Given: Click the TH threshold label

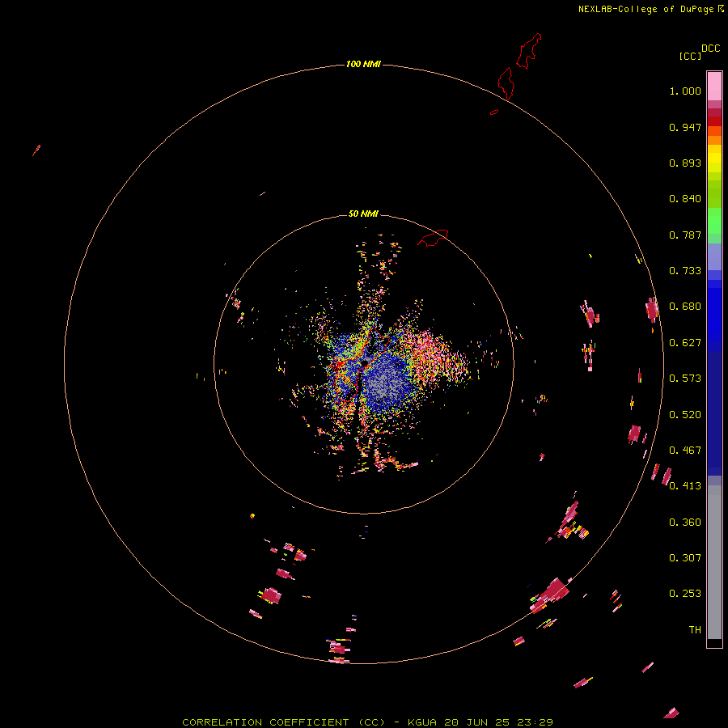Looking at the screenshot, I should (695, 630).
